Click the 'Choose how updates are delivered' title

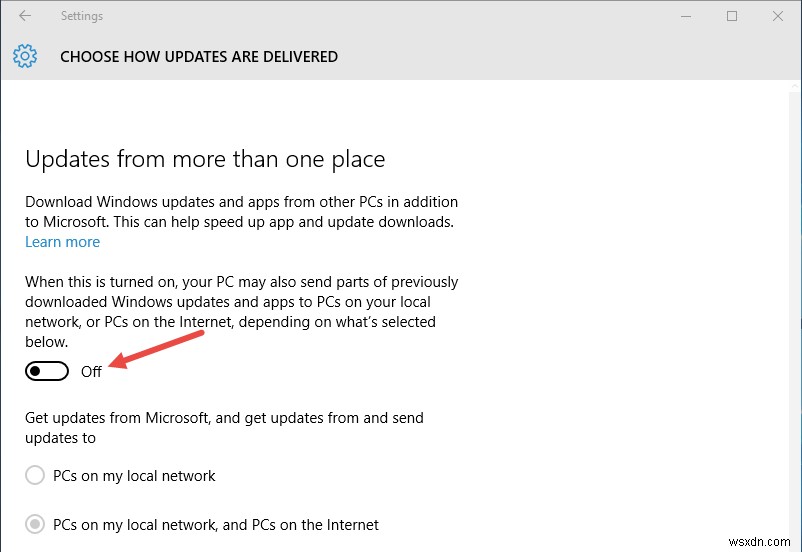(x=199, y=56)
